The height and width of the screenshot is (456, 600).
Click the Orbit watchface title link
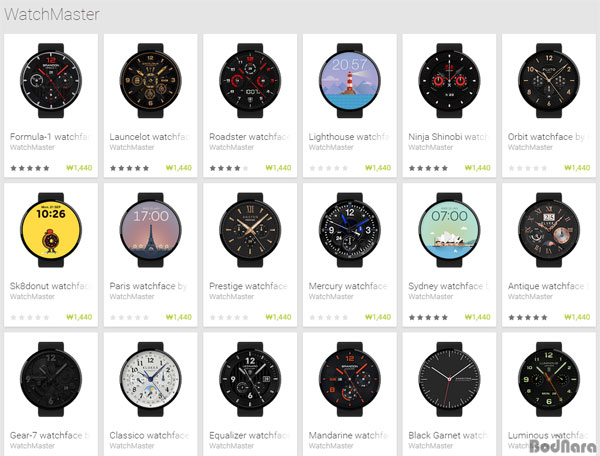coord(548,137)
